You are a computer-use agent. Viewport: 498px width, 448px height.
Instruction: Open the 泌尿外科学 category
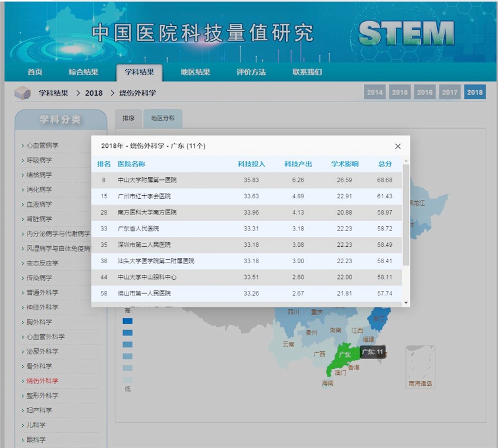pyautogui.click(x=42, y=352)
